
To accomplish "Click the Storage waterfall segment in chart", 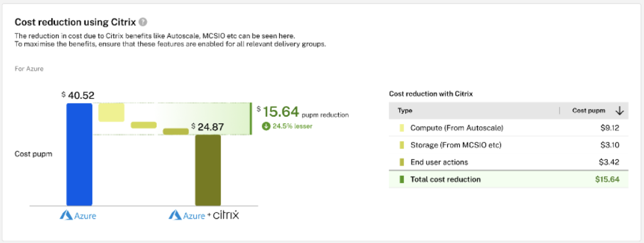I will [144, 125].
